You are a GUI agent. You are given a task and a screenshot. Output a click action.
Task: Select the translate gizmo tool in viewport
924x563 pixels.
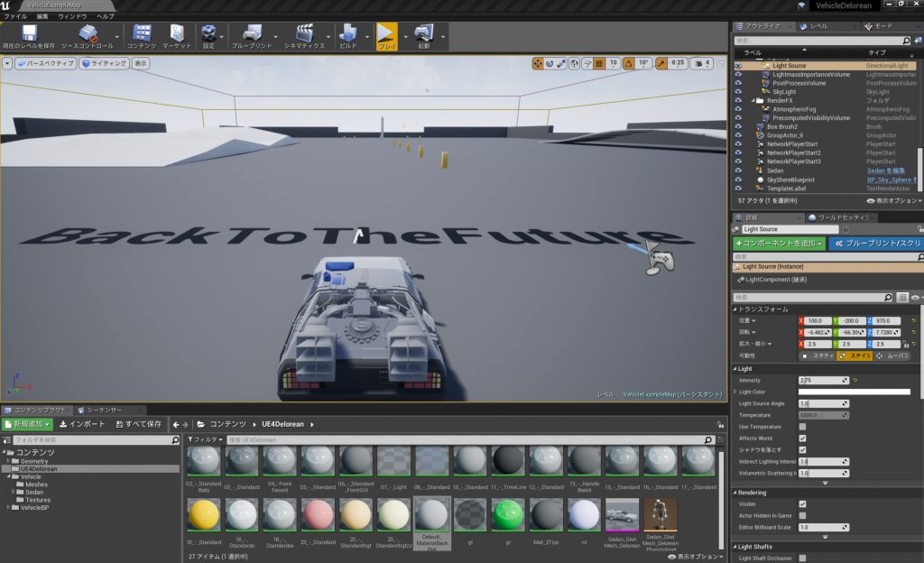pyautogui.click(x=538, y=63)
